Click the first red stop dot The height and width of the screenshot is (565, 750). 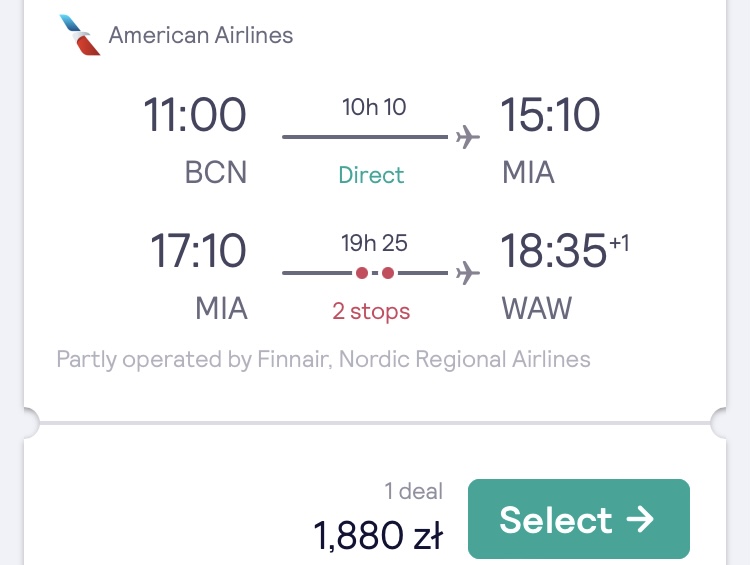362,273
